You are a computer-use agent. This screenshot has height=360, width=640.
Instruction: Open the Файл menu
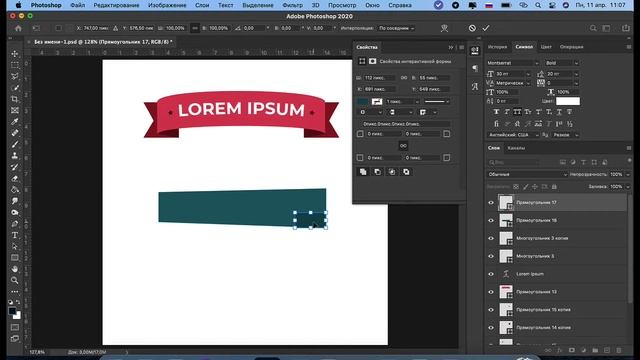78,5
